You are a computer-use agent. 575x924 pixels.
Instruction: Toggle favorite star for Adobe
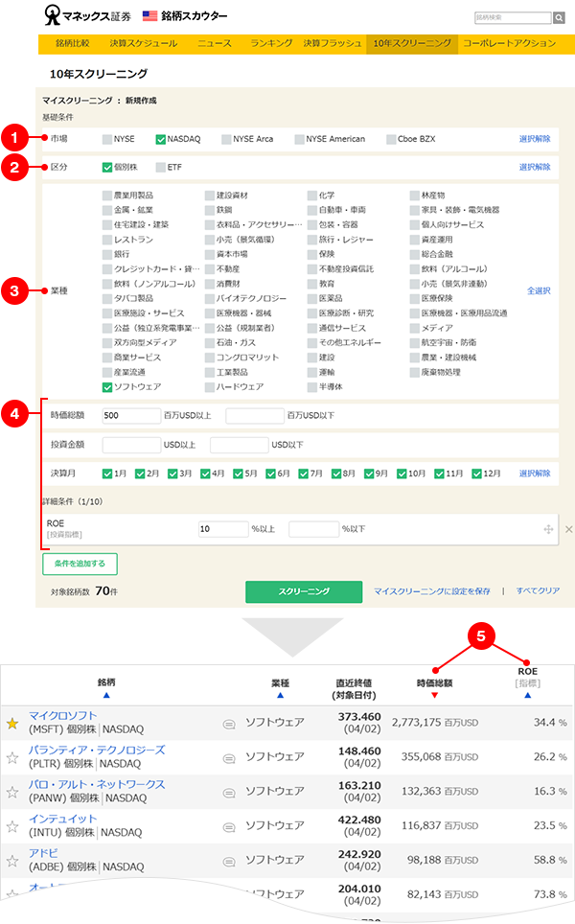(x=12, y=861)
